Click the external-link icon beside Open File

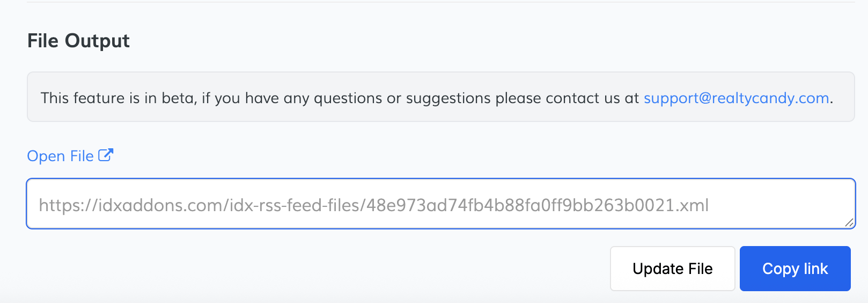106,155
